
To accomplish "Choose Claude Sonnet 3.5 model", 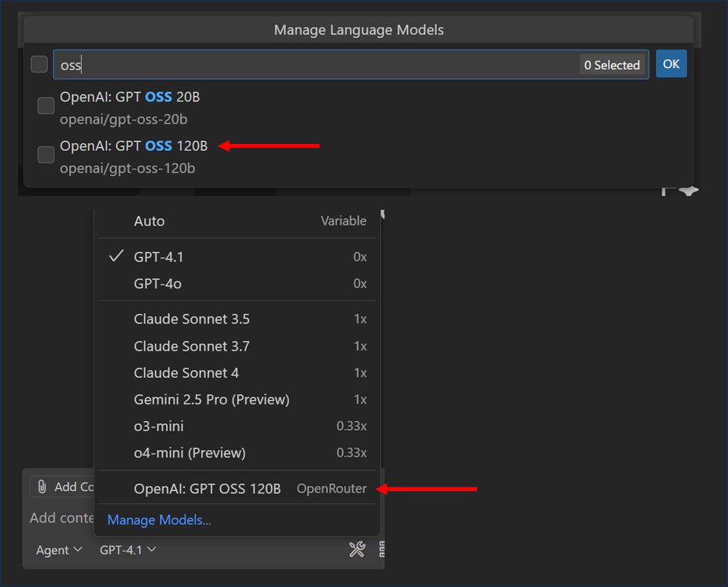I will 237,319.
